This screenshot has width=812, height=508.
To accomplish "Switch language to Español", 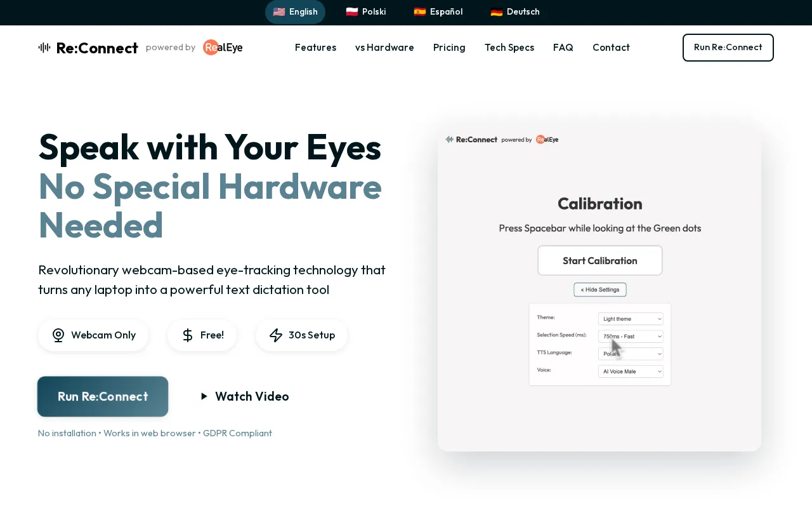I will pos(438,12).
